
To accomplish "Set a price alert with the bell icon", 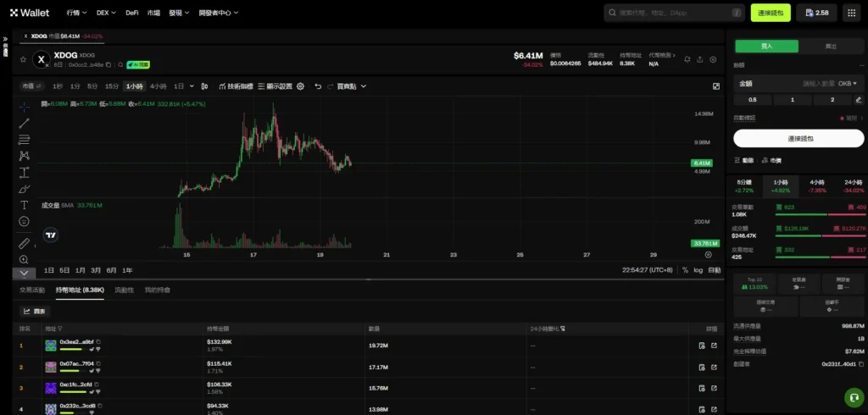I will click(687, 59).
